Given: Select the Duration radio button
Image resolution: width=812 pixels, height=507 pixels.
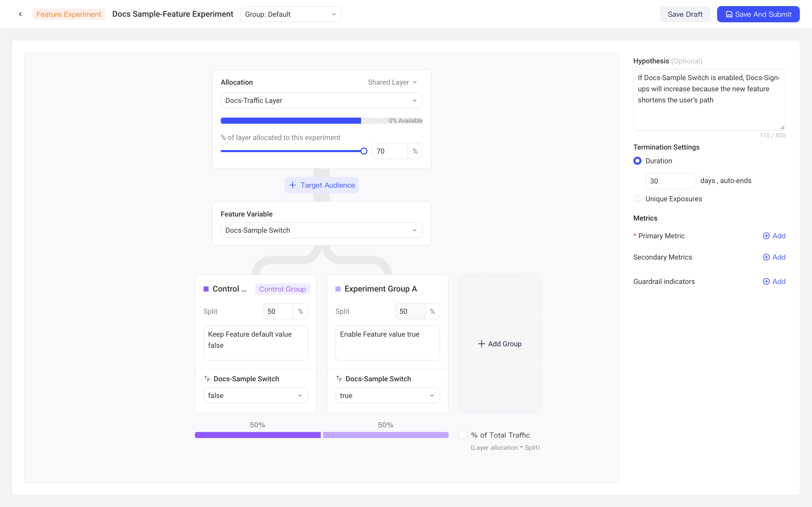Looking at the screenshot, I should (x=637, y=161).
